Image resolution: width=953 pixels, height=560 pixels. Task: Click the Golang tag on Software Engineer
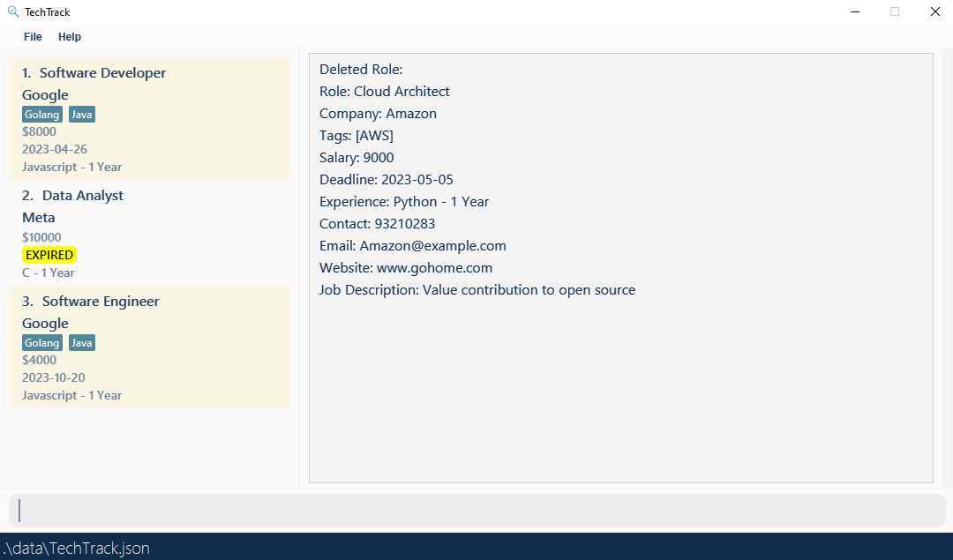click(x=42, y=342)
